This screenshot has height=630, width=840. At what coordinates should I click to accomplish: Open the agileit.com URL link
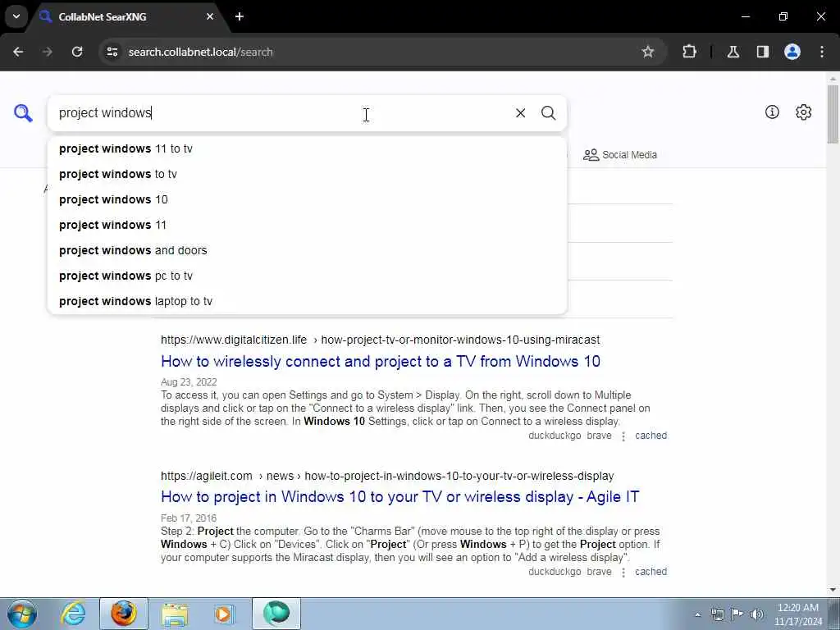pyautogui.click(x=387, y=477)
